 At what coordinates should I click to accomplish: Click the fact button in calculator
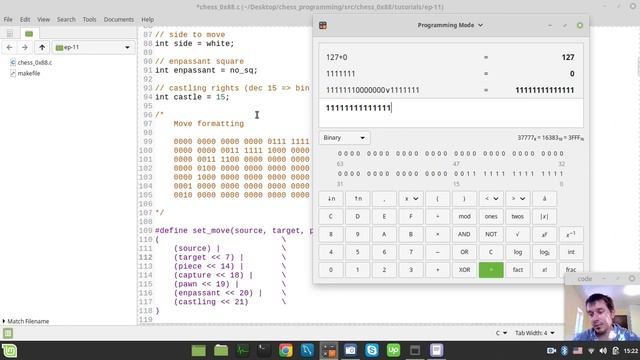click(518, 270)
